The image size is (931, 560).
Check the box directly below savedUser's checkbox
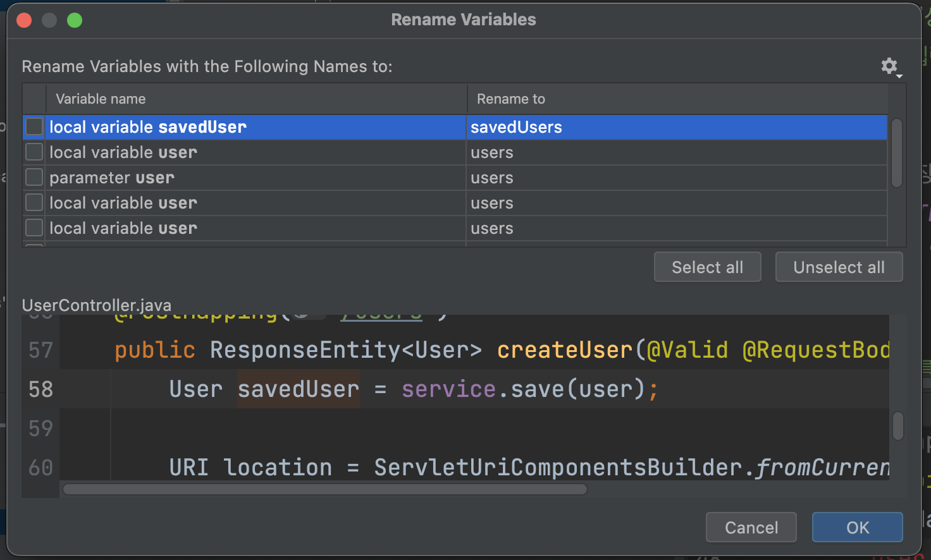pos(34,152)
